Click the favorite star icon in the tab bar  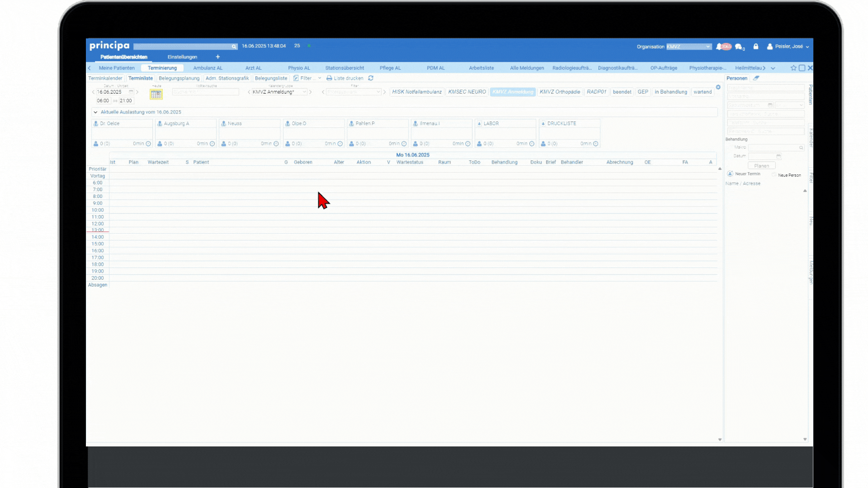[x=793, y=68]
